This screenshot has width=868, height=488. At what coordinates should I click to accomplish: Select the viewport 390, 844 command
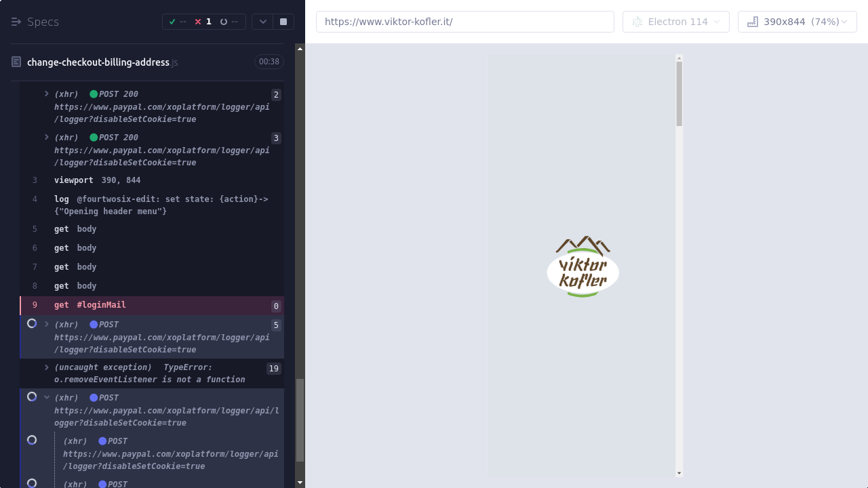97,180
